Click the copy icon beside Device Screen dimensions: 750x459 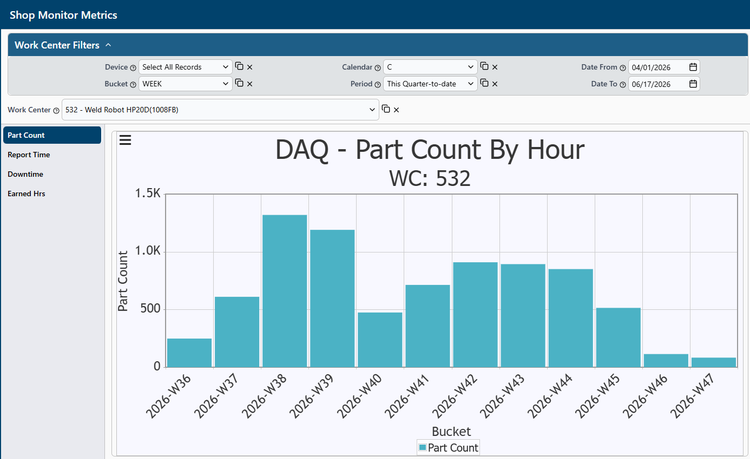[239, 66]
